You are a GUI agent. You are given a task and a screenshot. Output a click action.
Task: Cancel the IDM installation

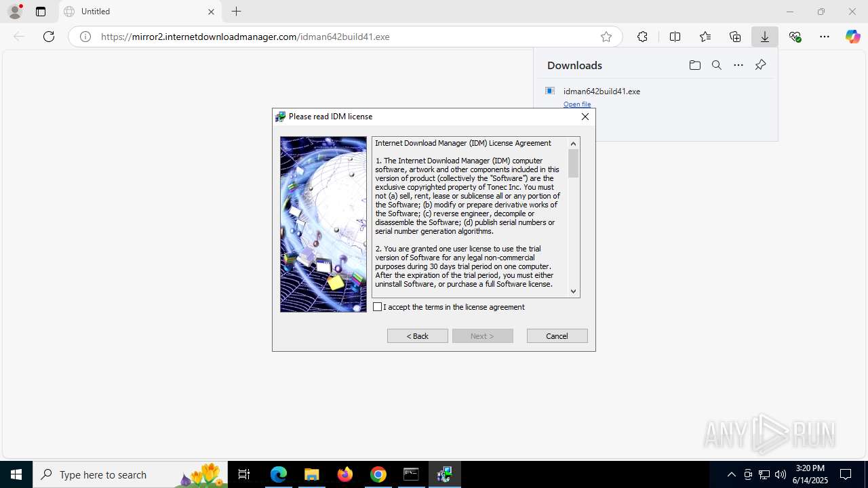(x=557, y=336)
